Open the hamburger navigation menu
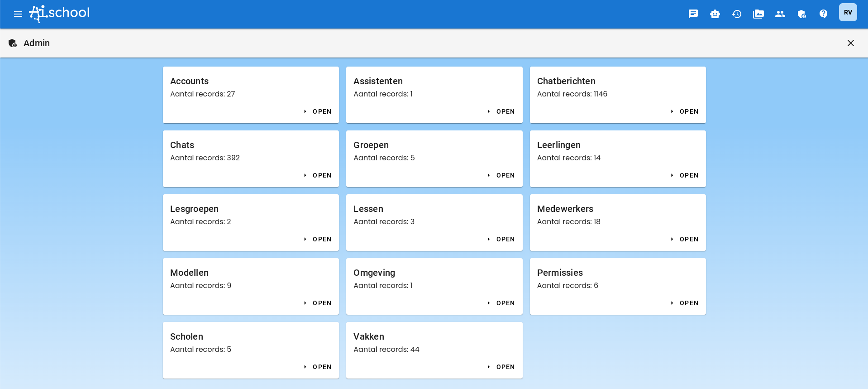Screen dimensions: 868x389 tap(18, 14)
